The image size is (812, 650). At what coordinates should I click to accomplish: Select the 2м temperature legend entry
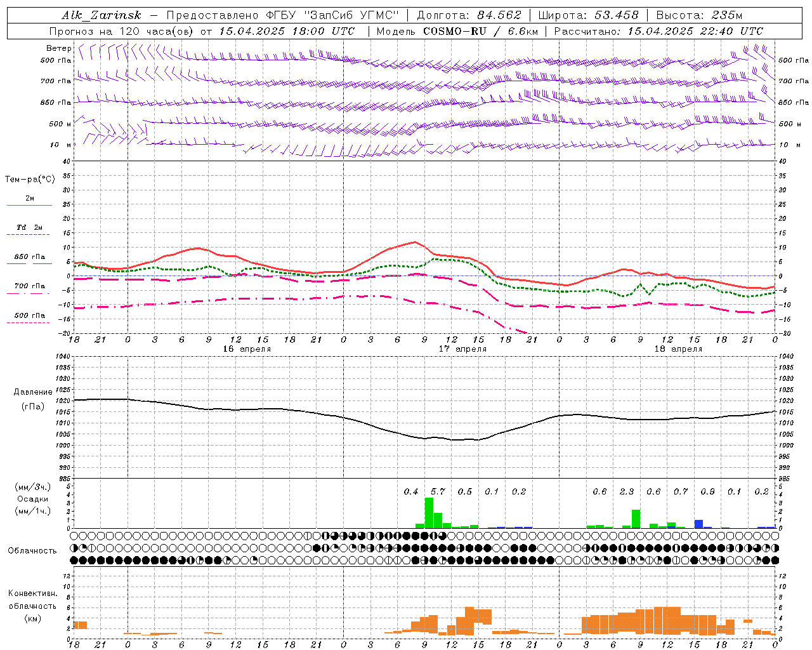(30, 199)
